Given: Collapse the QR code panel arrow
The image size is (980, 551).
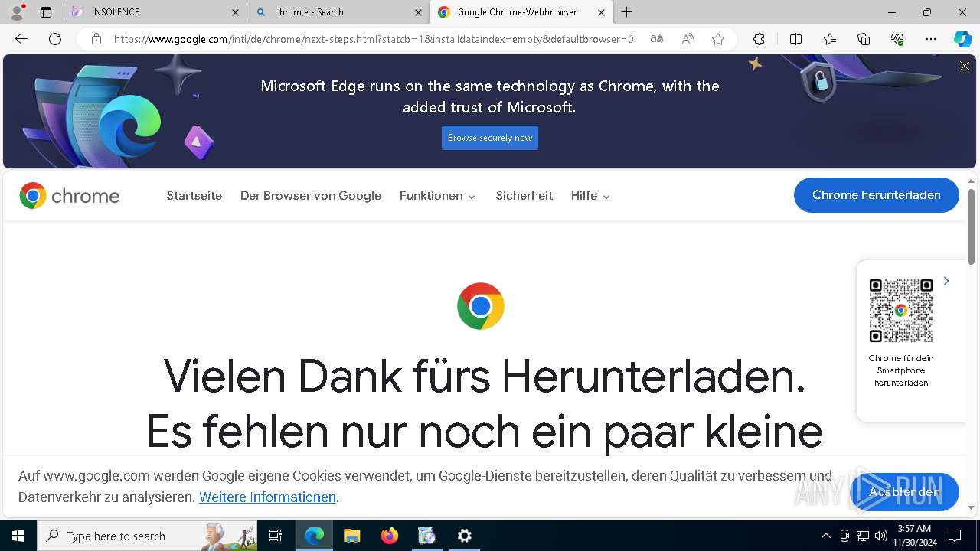Looking at the screenshot, I should pyautogui.click(x=946, y=281).
